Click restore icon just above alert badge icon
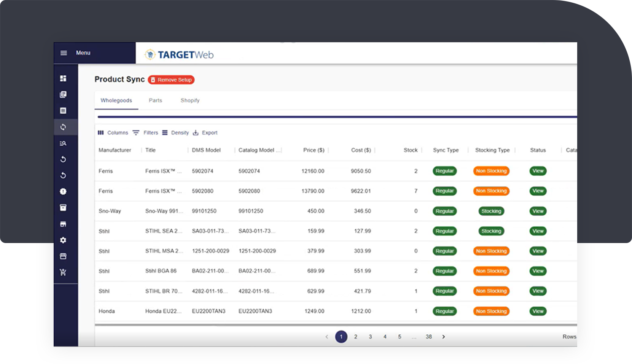This screenshot has width=632, height=364. (x=63, y=175)
